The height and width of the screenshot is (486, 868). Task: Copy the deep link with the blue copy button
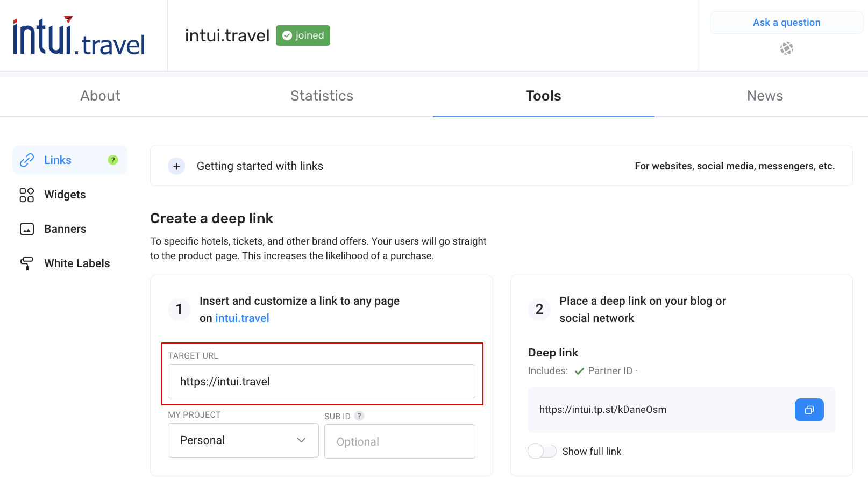pyautogui.click(x=809, y=410)
